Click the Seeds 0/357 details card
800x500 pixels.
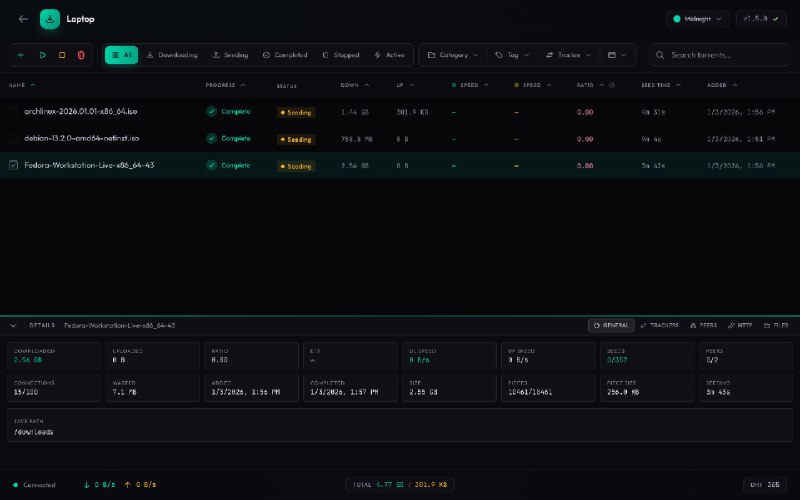coord(647,356)
